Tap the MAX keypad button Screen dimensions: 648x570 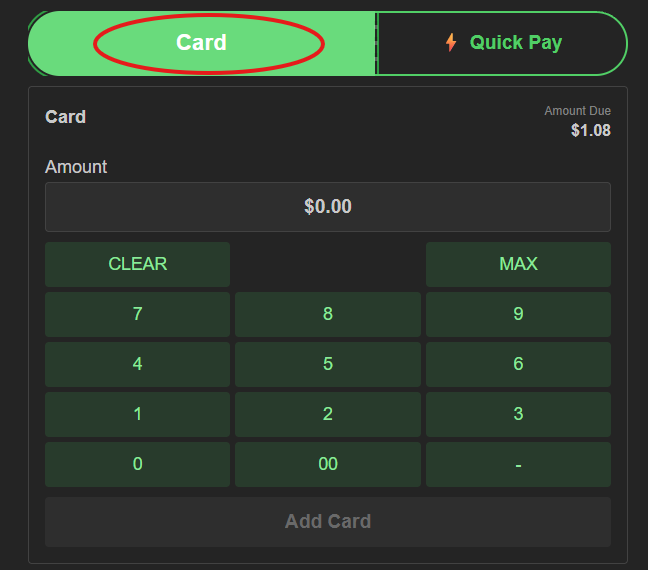pyautogui.click(x=518, y=264)
